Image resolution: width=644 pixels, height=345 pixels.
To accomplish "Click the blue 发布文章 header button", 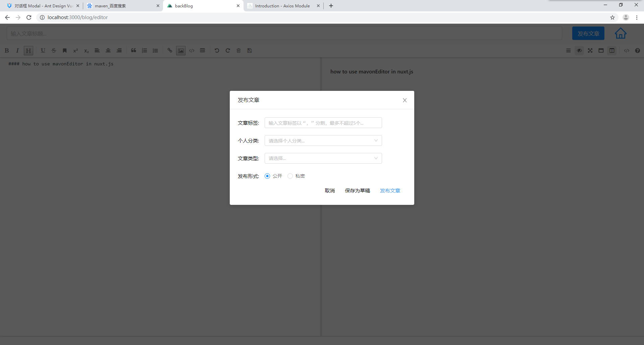I will 588,34.
